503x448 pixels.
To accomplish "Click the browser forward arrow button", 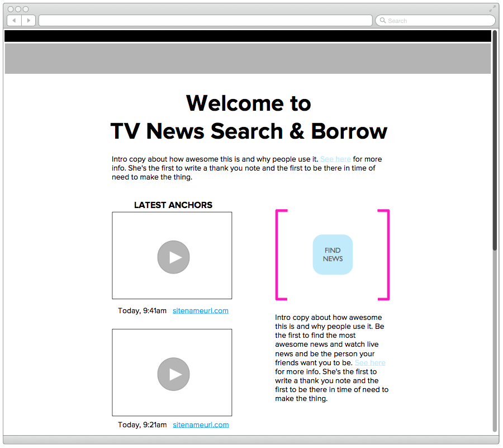I will tap(29, 21).
